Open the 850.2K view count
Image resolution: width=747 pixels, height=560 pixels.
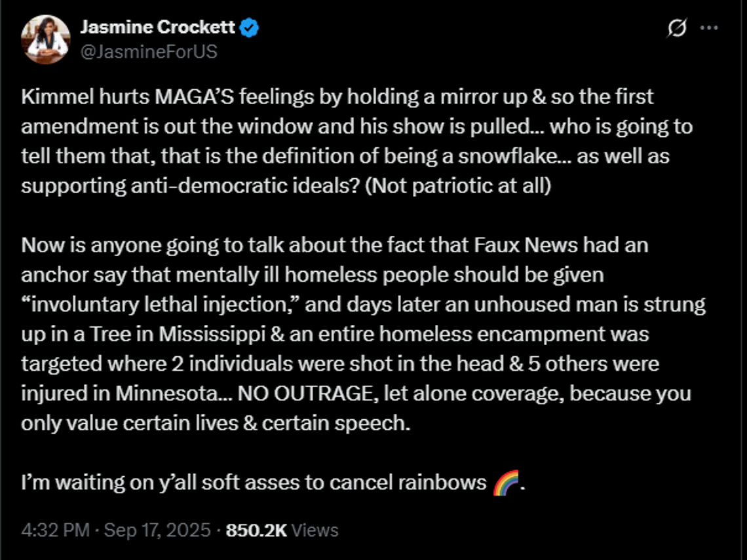point(256,530)
